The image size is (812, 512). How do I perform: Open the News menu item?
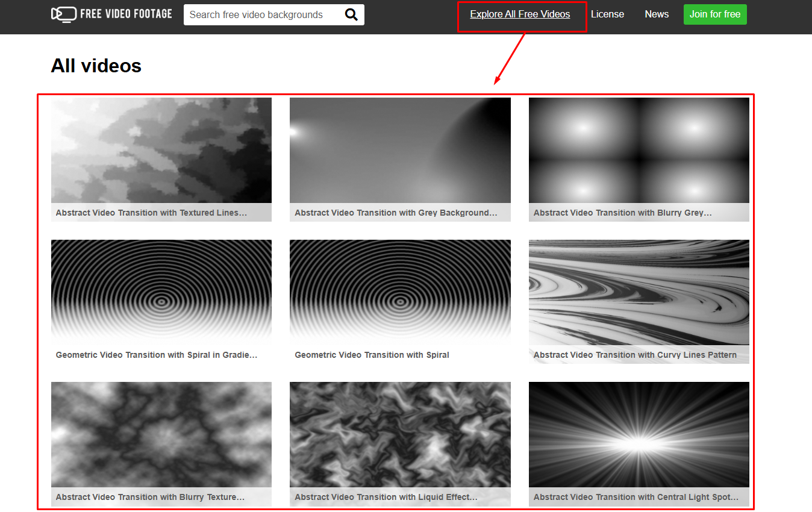pyautogui.click(x=657, y=14)
